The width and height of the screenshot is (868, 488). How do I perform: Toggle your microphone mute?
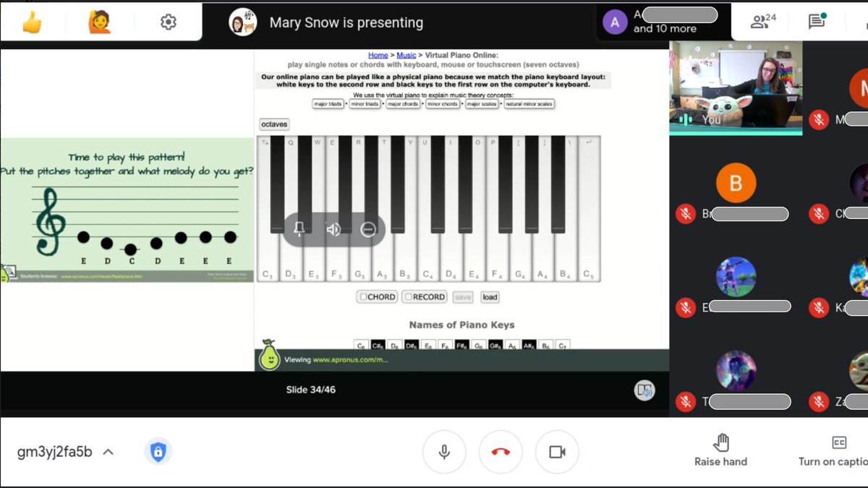[x=444, y=451]
